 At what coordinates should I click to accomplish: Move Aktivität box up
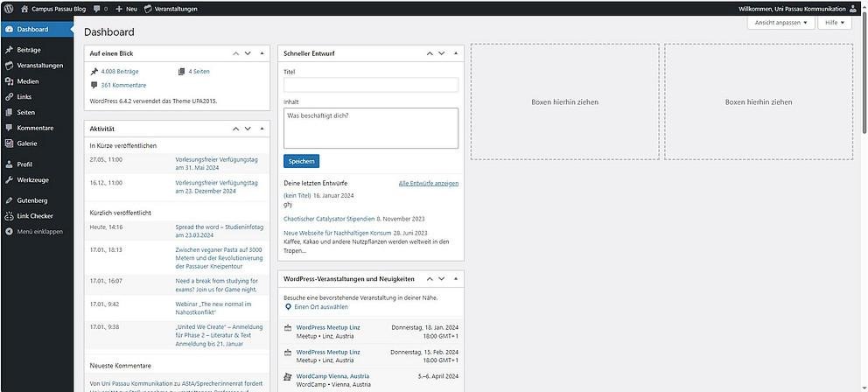236,129
